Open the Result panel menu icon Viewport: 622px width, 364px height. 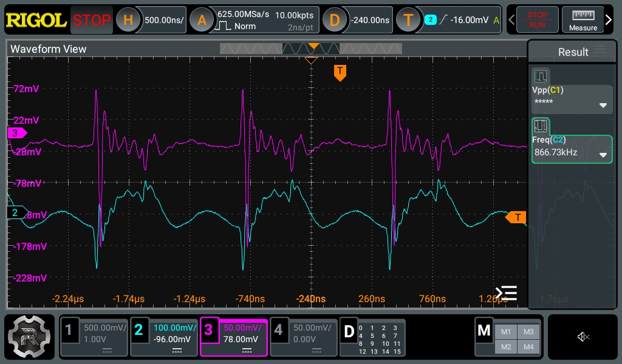pyautogui.click(x=600, y=49)
